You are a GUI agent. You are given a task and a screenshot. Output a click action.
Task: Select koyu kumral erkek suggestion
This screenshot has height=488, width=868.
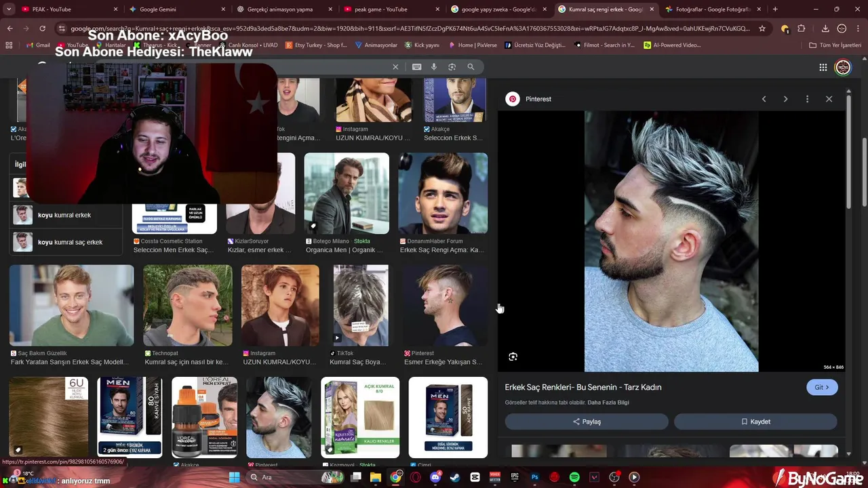pos(66,215)
